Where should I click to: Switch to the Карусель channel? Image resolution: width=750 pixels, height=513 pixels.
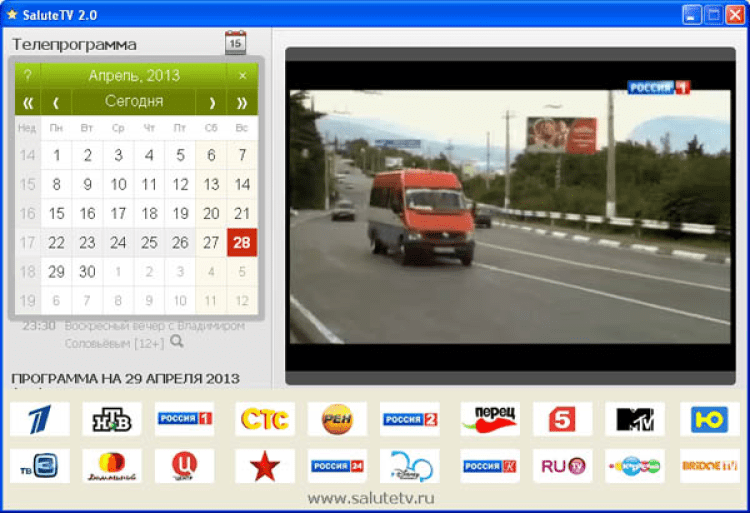[x=635, y=466]
